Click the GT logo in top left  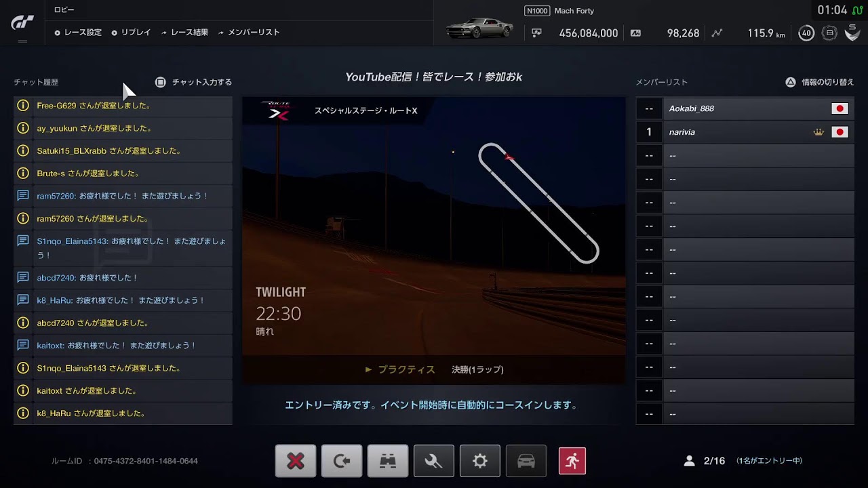coord(22,23)
